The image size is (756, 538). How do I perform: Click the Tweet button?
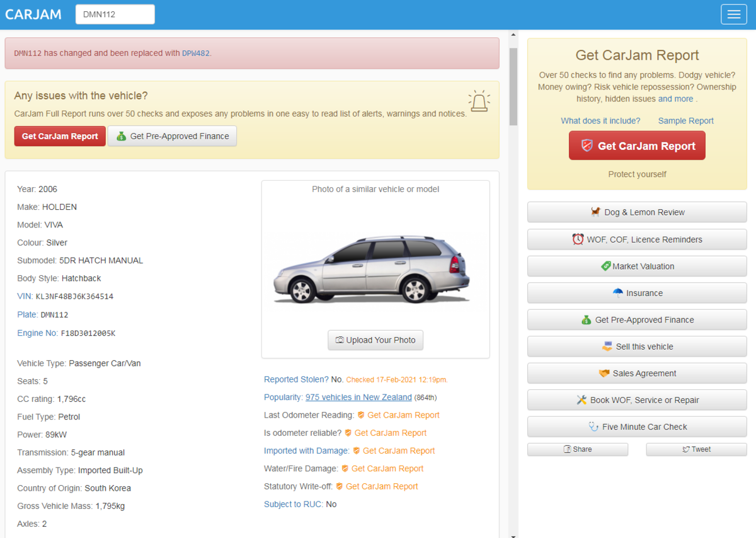(696, 449)
